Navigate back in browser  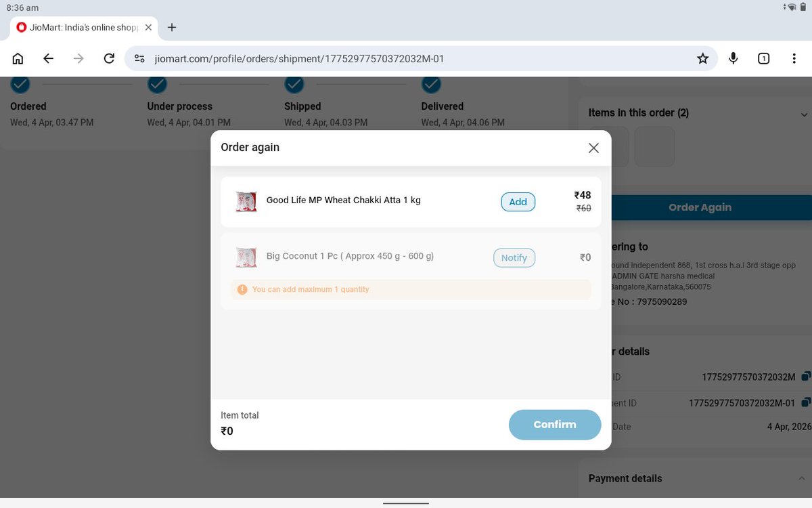point(48,59)
